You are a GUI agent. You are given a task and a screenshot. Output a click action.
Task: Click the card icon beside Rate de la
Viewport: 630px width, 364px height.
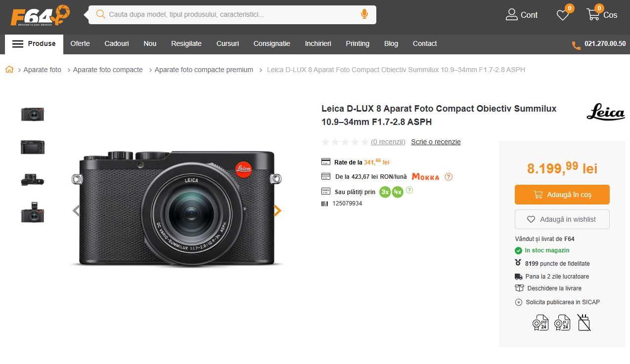(326, 162)
